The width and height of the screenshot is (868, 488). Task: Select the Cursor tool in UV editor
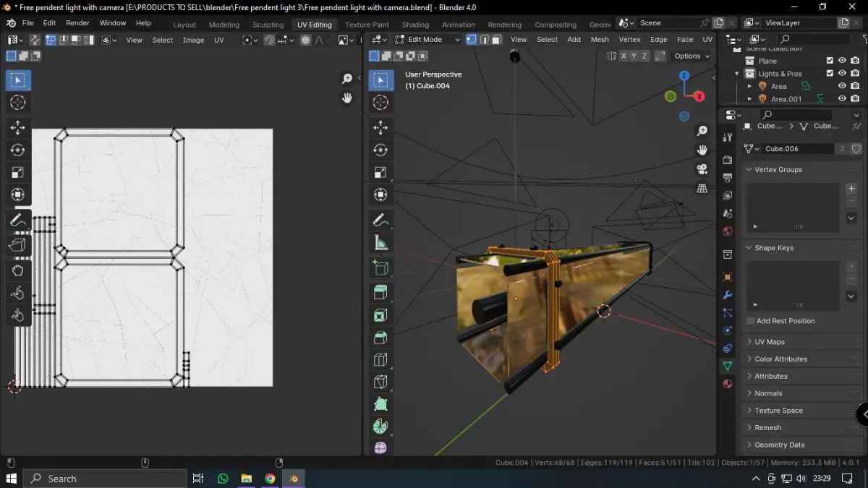[x=18, y=103]
